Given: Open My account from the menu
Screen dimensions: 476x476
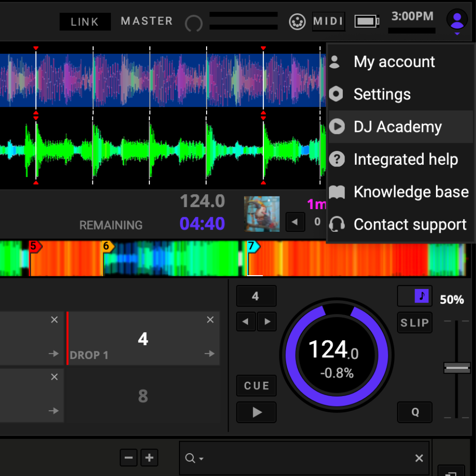Looking at the screenshot, I should (x=401, y=62).
